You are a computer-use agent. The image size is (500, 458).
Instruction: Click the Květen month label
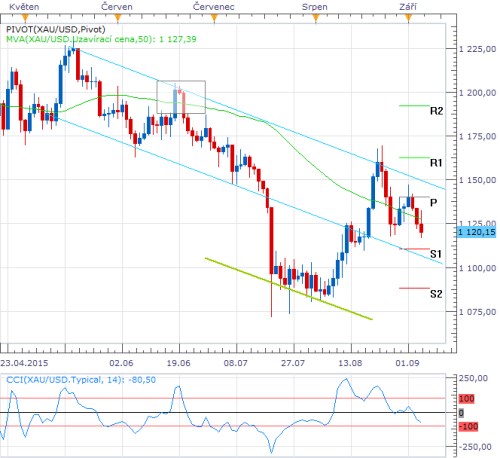tap(24, 7)
